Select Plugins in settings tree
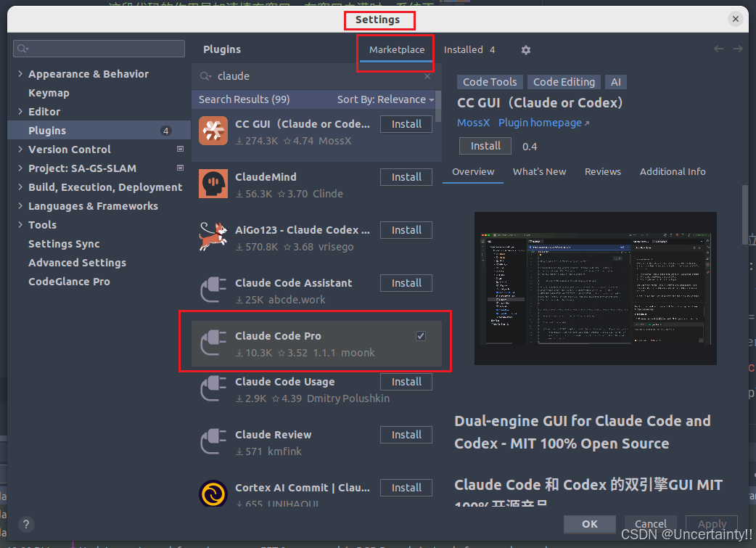Image resolution: width=756 pixels, height=548 pixels. [x=99, y=130]
